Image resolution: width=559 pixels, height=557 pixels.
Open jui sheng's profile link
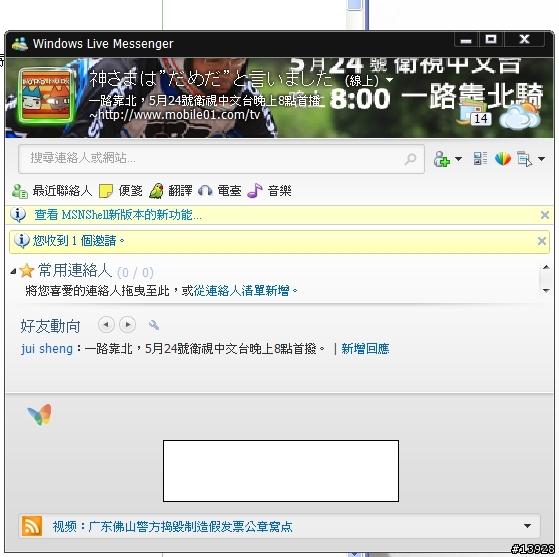(x=47, y=348)
